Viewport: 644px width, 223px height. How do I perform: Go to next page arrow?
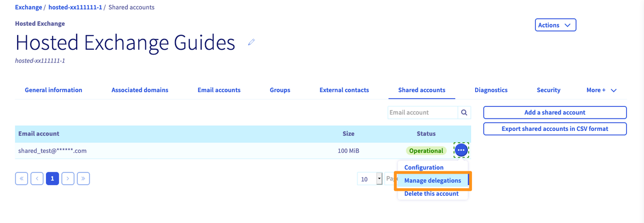[x=68, y=178]
